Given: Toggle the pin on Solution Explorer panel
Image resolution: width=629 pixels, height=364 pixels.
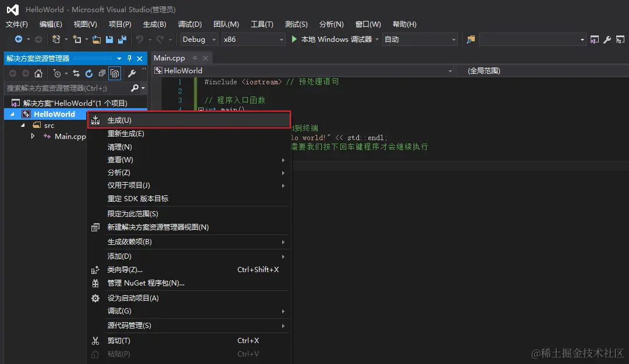Looking at the screenshot, I should [129, 59].
